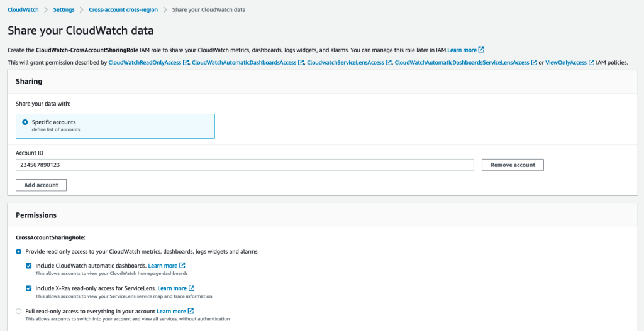Click the external icon beside full read-only Learn more
The height and width of the screenshot is (331, 644).
[191, 311]
